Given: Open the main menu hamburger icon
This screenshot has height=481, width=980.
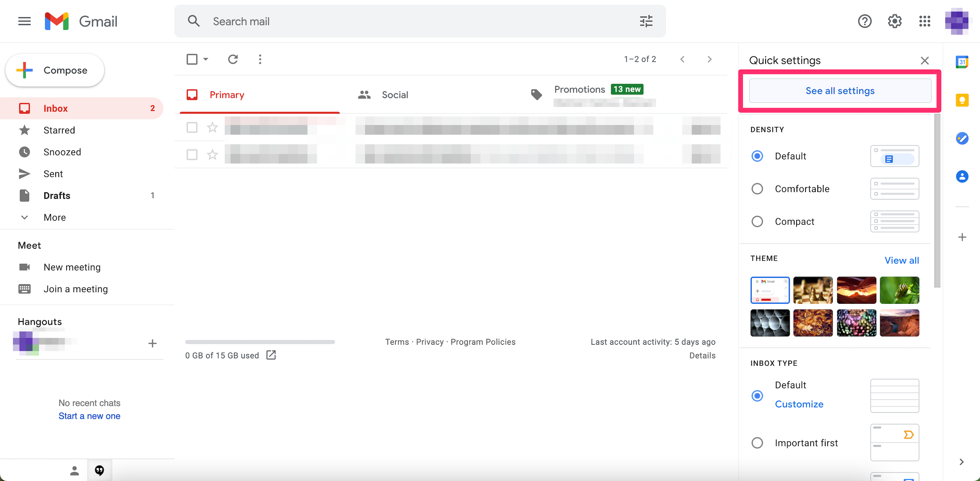Looking at the screenshot, I should coord(24,21).
